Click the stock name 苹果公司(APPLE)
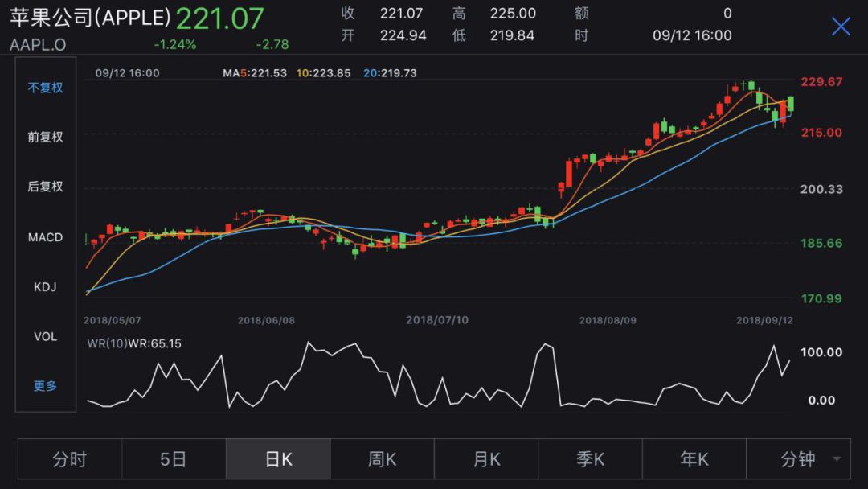Image resolution: width=868 pixels, height=489 pixels. coord(90,18)
